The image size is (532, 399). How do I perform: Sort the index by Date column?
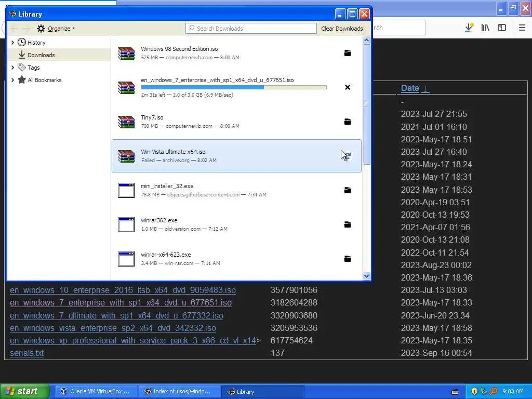[410, 88]
